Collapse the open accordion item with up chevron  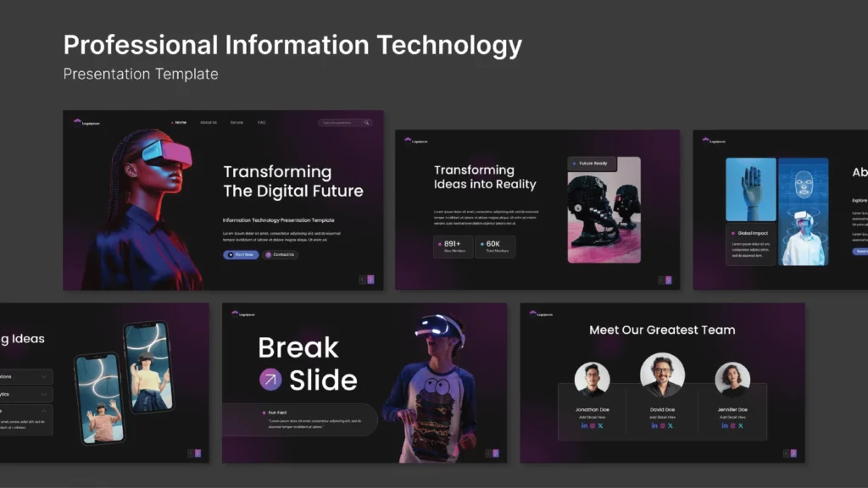44,412
